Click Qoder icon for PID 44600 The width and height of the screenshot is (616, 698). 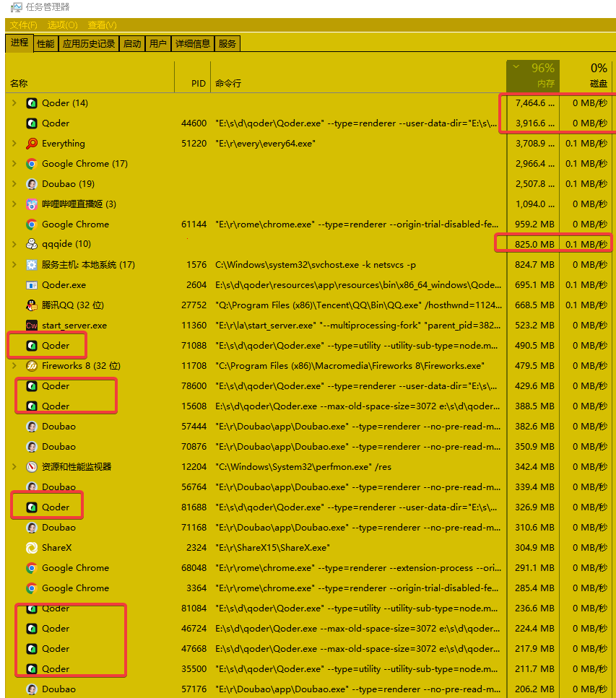[32, 123]
